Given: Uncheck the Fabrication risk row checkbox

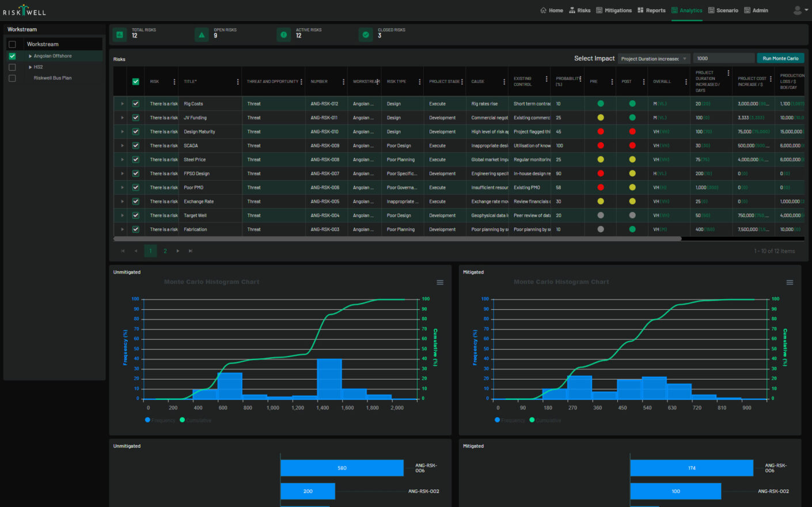Looking at the screenshot, I should (x=136, y=229).
